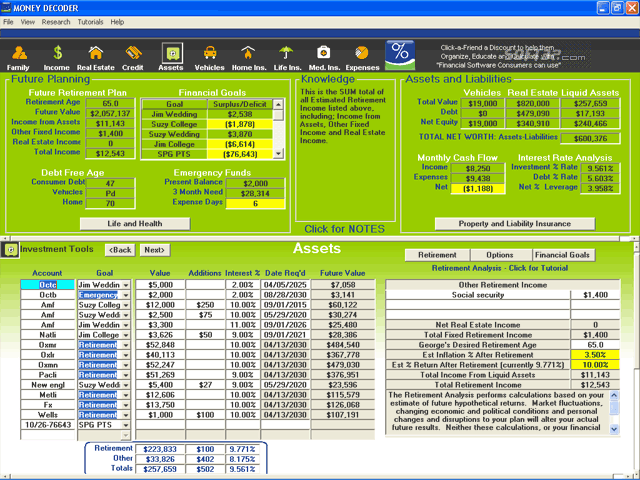640x480 pixels.
Task: Click Social security amount $1,400 field
Action: 595,295
